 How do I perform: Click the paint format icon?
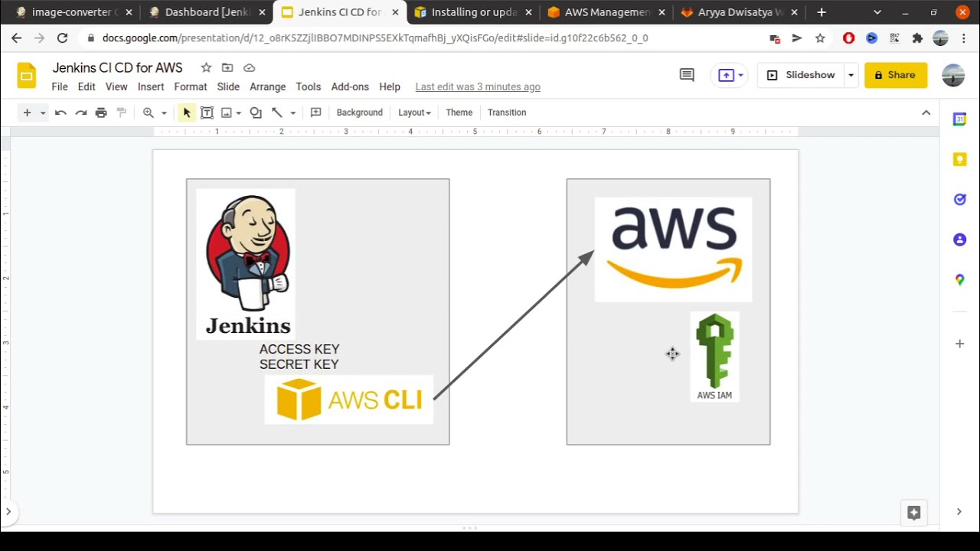(x=121, y=112)
